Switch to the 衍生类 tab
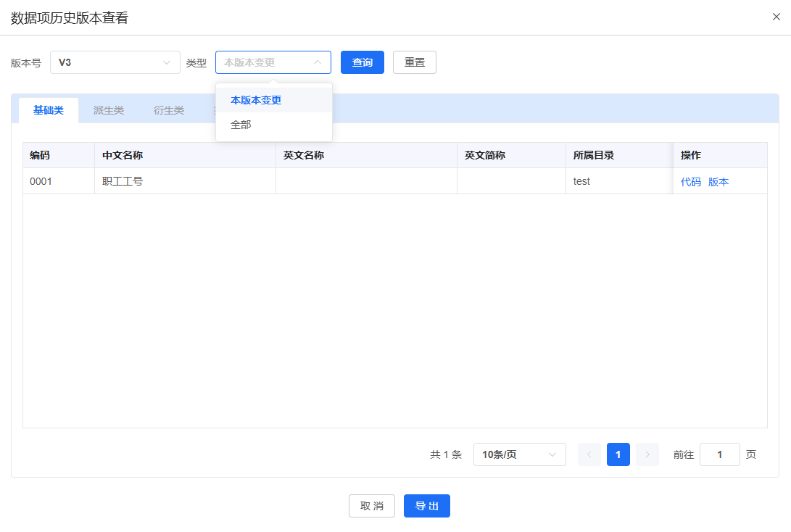 tap(168, 110)
